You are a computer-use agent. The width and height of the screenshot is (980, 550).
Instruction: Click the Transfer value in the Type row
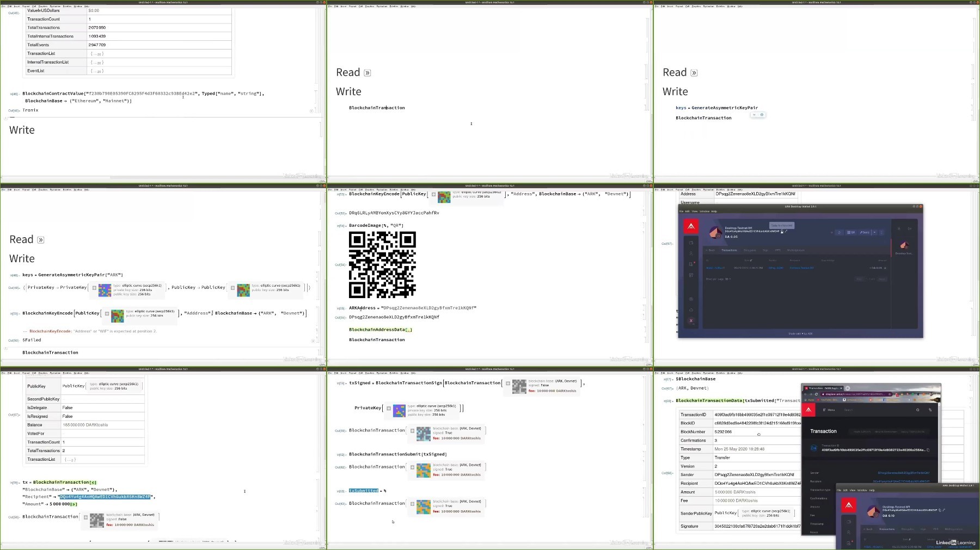(x=722, y=458)
